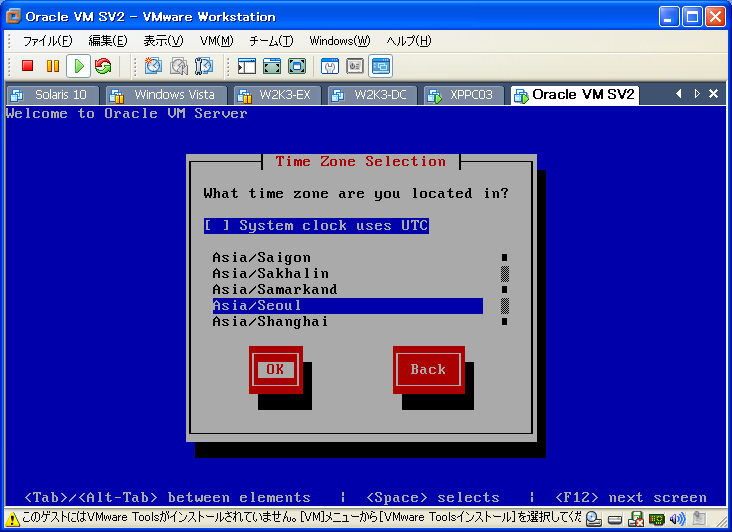Open the チーム(T) menu
This screenshot has height=532, width=732.
tap(271, 41)
